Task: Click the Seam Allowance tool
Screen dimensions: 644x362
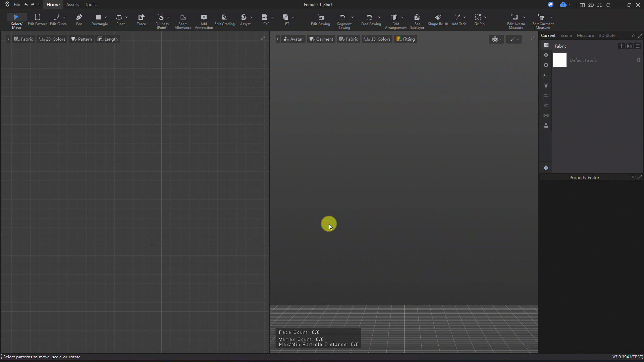Action: [183, 21]
